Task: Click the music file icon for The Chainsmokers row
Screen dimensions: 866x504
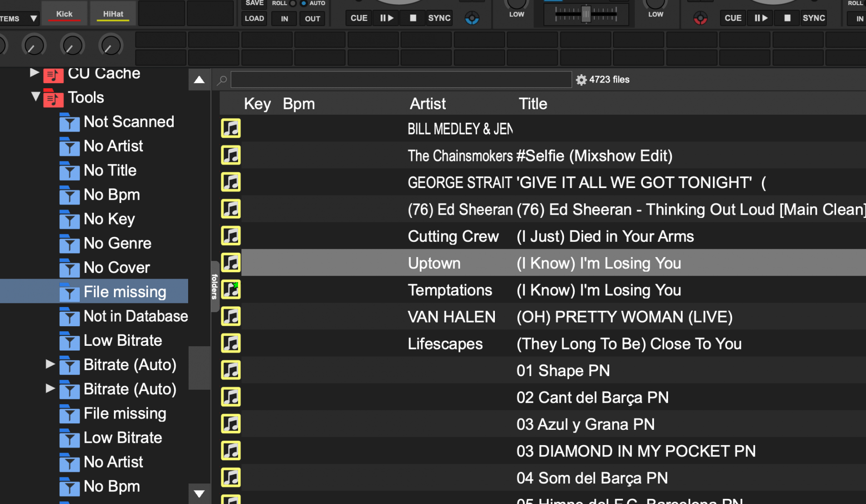Action: coord(231,155)
